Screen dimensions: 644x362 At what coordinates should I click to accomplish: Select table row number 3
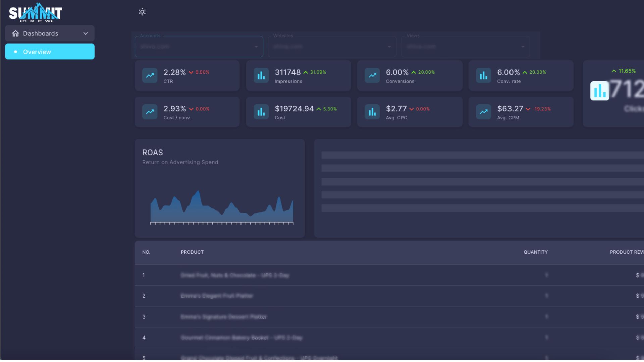pyautogui.click(x=389, y=317)
